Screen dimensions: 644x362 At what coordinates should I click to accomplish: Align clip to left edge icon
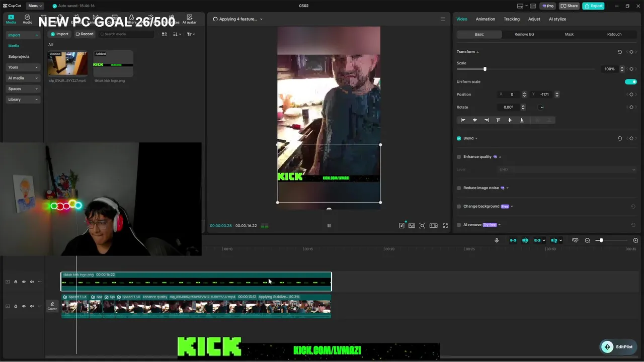[463, 120]
